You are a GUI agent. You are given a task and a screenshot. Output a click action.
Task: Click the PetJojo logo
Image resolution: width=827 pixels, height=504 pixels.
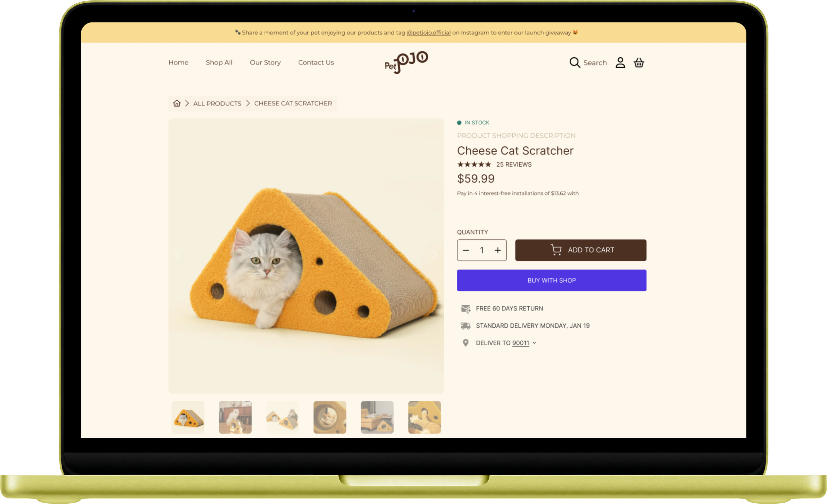pos(406,63)
